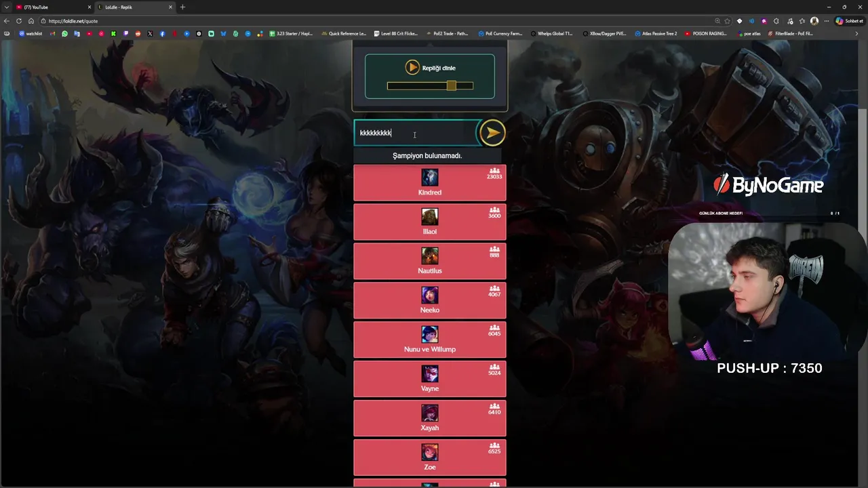This screenshot has height=488, width=868.
Task: Expand the bookmarks bar overflow chevron
Action: point(856,33)
